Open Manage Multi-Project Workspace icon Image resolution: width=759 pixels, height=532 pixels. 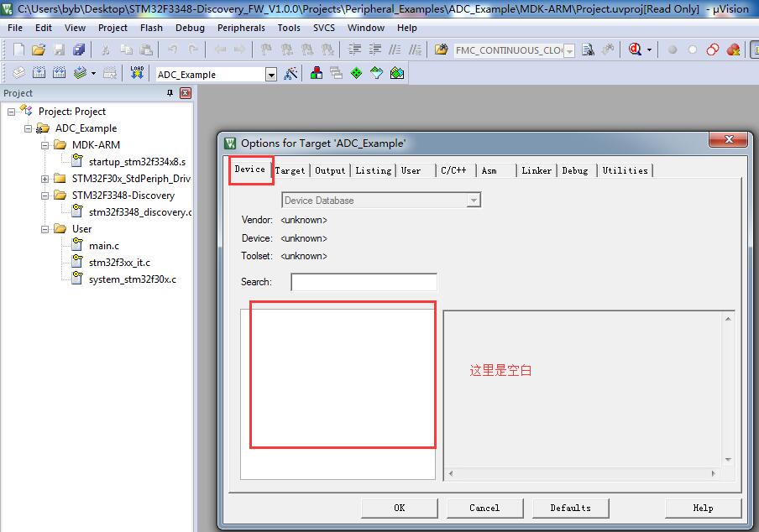(337, 74)
